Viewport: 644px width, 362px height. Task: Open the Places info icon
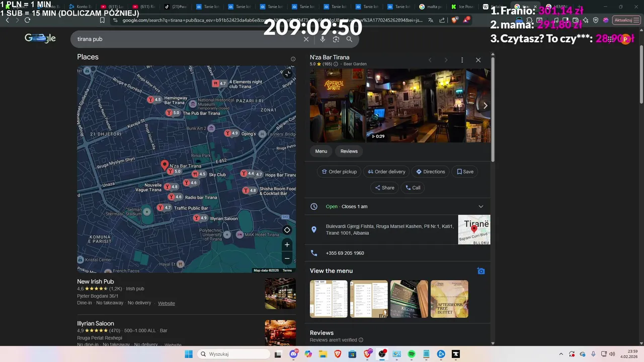(x=293, y=59)
